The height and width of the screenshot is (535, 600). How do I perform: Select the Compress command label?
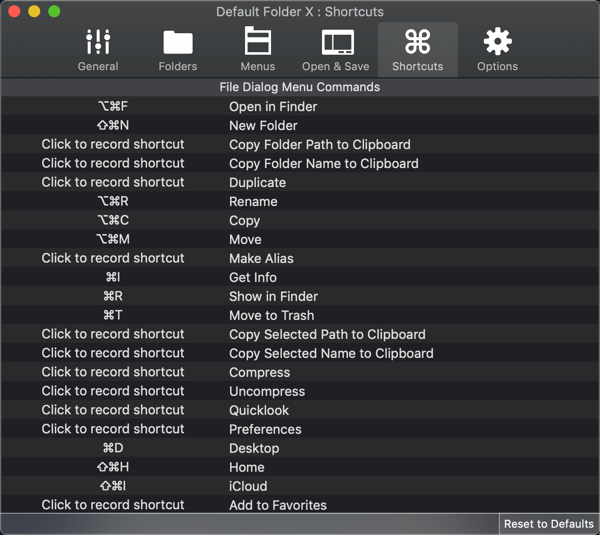259,373
